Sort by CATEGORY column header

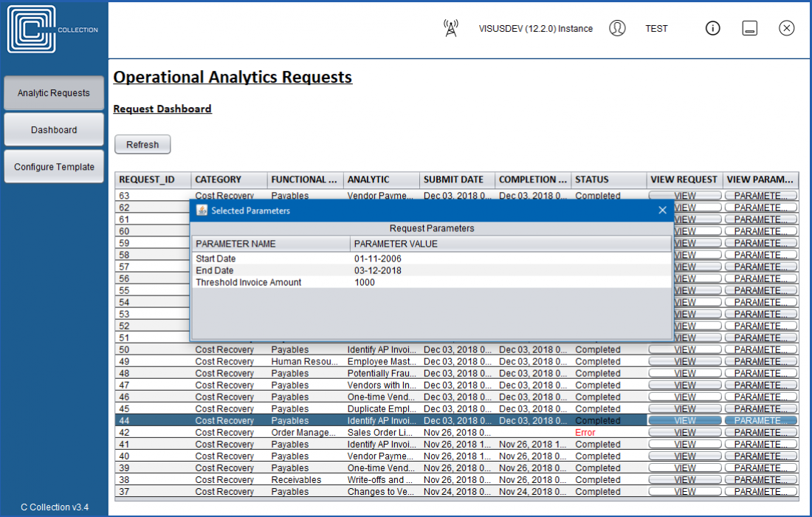pyautogui.click(x=229, y=179)
